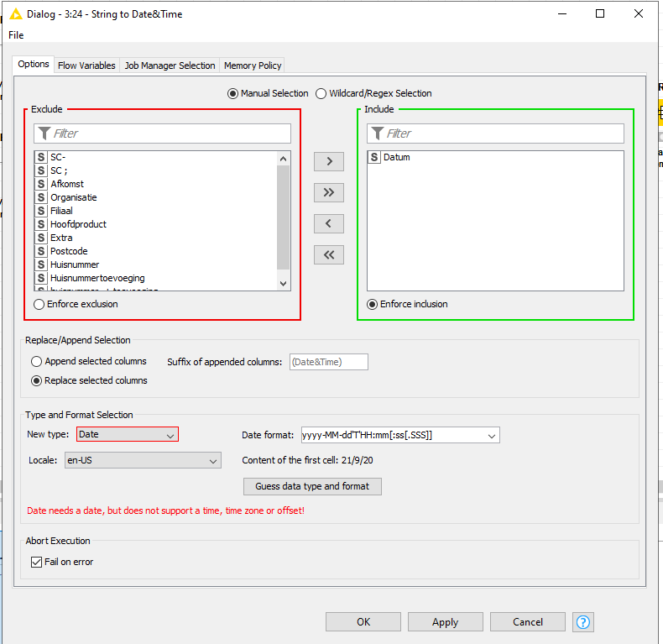
Task: Click the S icon next to Filiaal
Action: coord(40,211)
